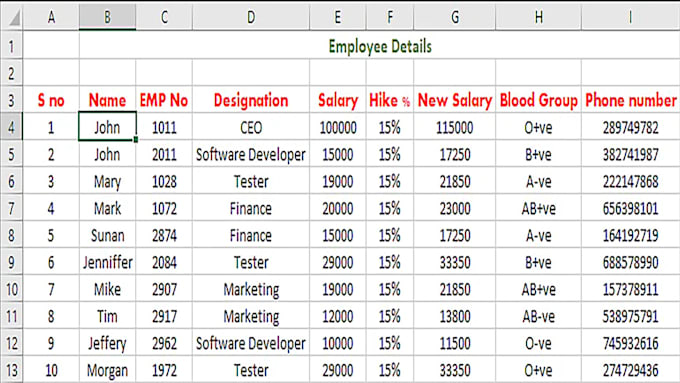Click EMP No cell 2962
The width and height of the screenshot is (680, 383).
pyautogui.click(x=164, y=344)
